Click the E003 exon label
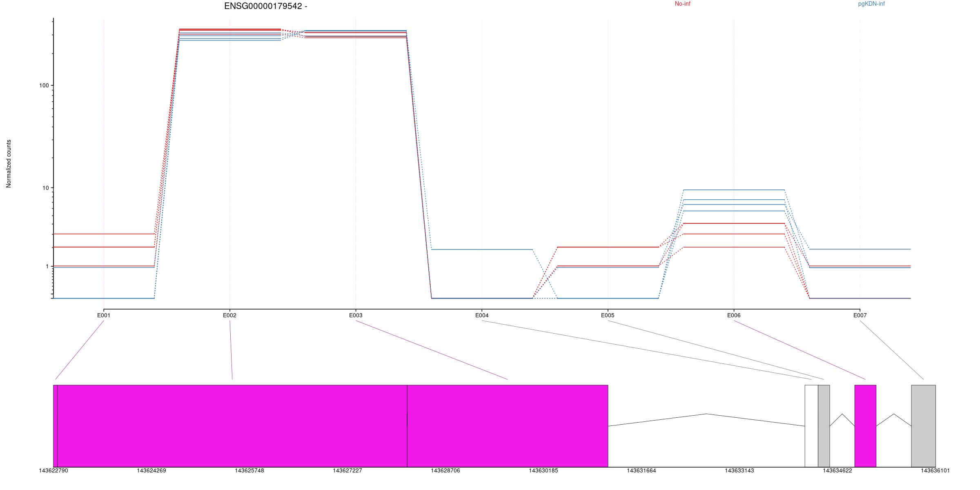Viewport: 980px width, 490px height. click(356, 315)
